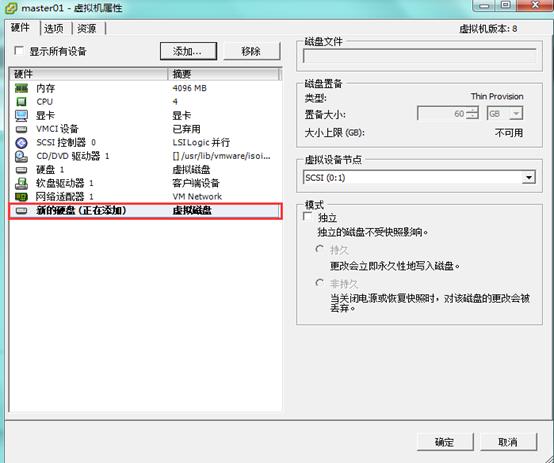Click the provisioned size field showing 60
The height and width of the screenshot is (463, 554).
click(442, 114)
